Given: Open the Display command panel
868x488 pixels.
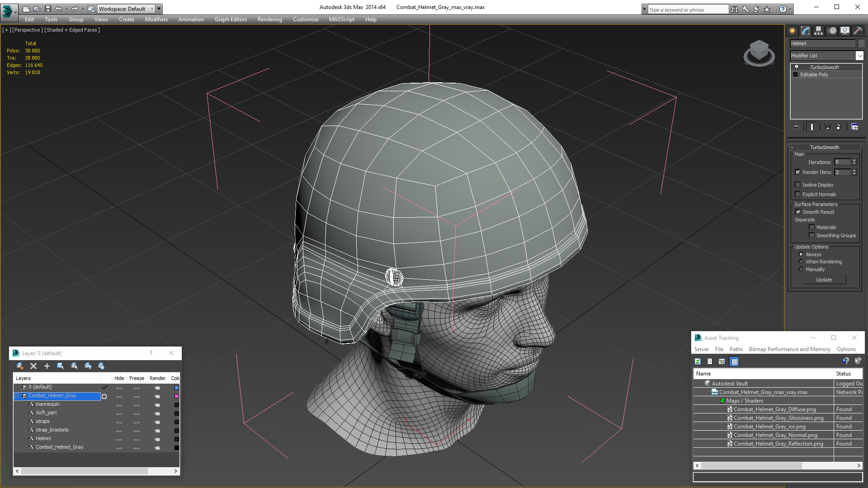Looking at the screenshot, I should pyautogui.click(x=844, y=31).
